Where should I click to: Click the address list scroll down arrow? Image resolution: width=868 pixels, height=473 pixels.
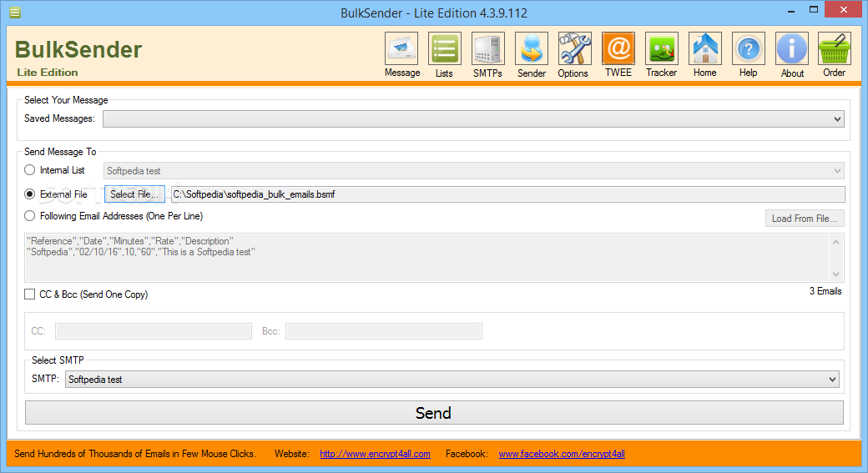point(836,274)
